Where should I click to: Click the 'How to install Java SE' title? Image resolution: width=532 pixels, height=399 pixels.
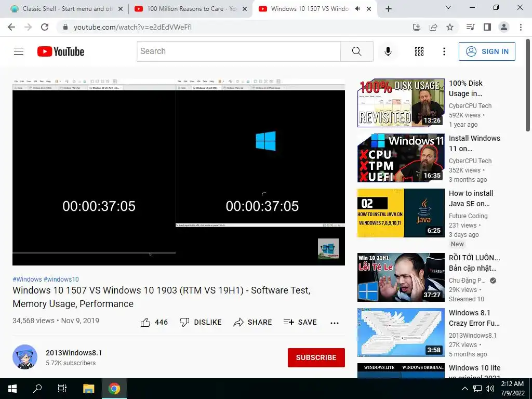471,198
